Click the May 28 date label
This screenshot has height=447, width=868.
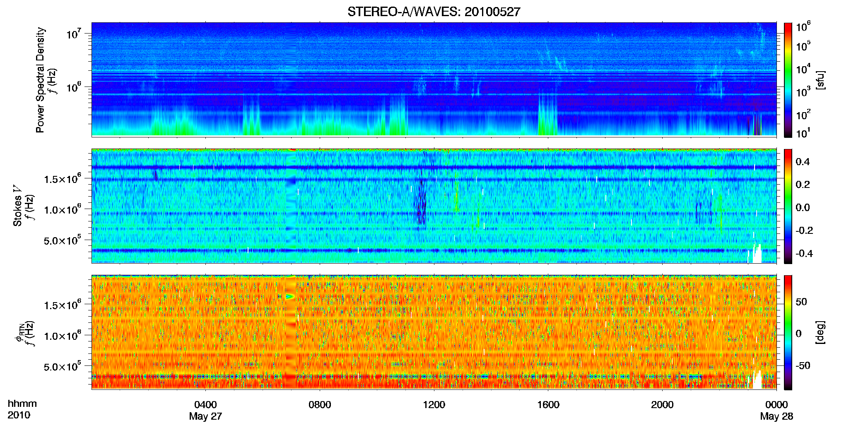point(776,416)
